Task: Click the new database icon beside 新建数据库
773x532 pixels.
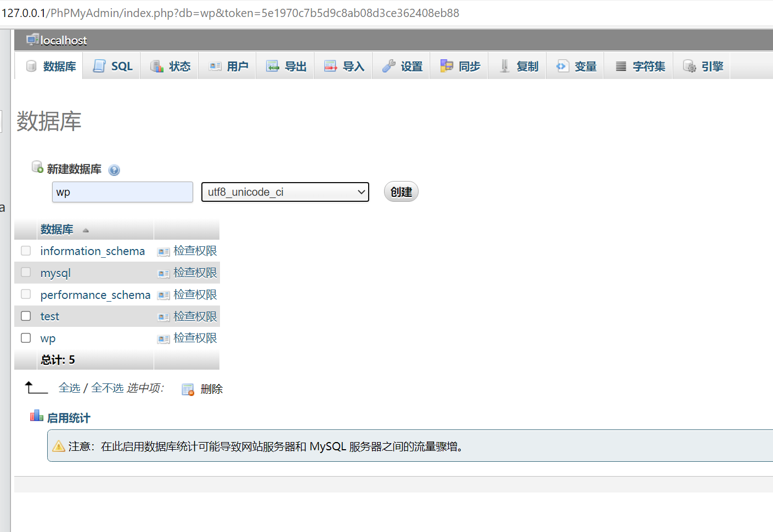Action: (37, 167)
